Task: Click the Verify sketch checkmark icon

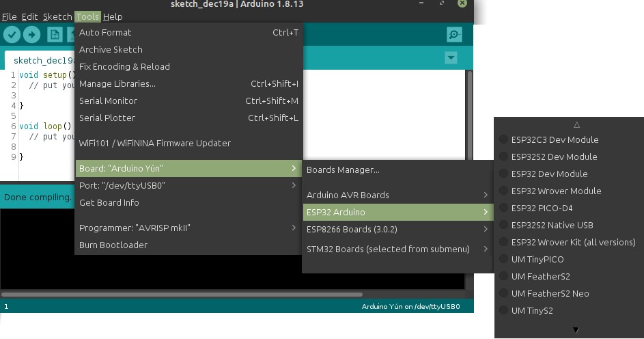Action: 12,35
